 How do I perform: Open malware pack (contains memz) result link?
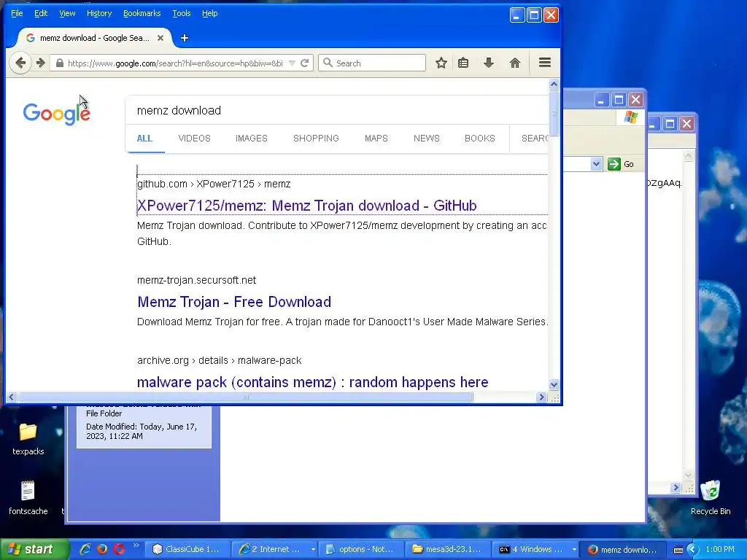[312, 382]
